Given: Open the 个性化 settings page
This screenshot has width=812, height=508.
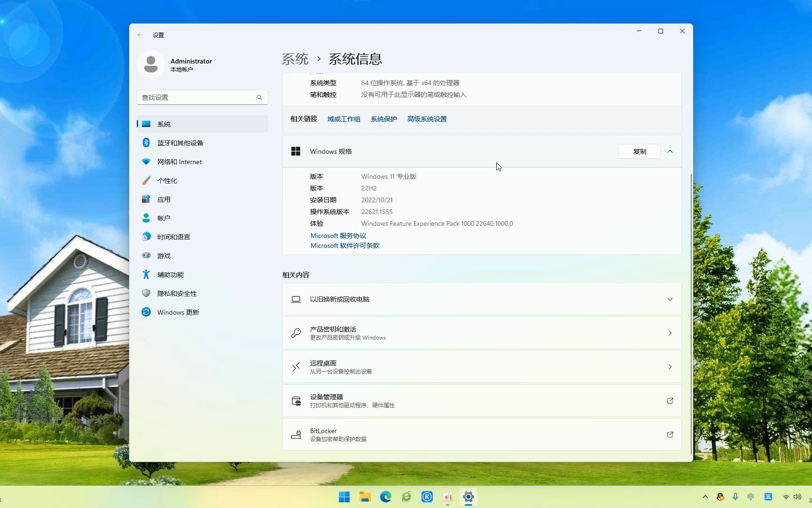Looking at the screenshot, I should point(167,180).
